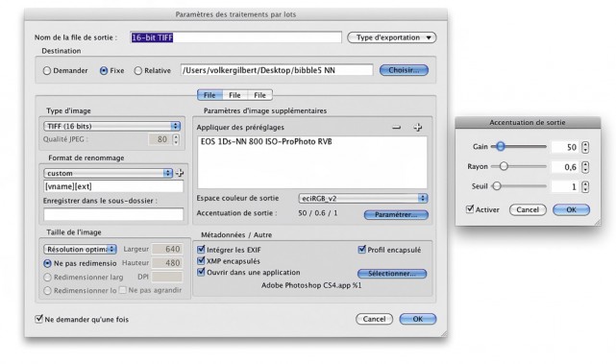Add a preset with the plus icon
Image resolution: width=616 pixels, height=364 pixels.
point(418,127)
